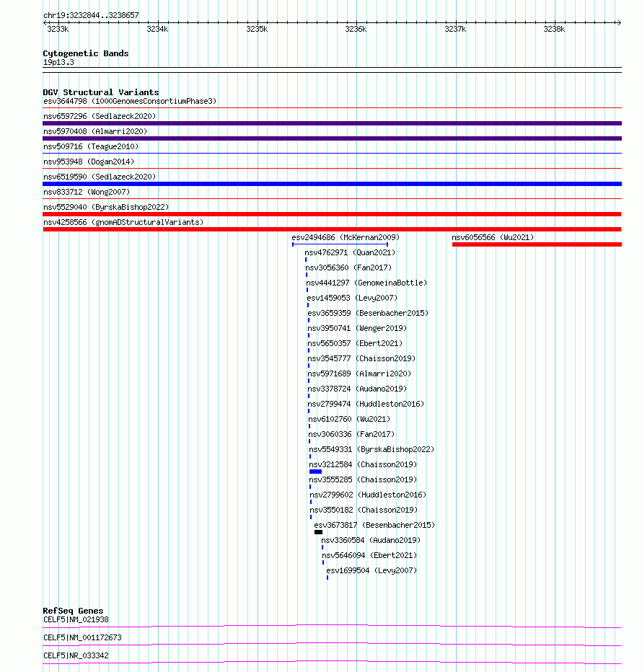
Task: Click the Cytogenetic Bands track title
Action: pyautogui.click(x=86, y=53)
